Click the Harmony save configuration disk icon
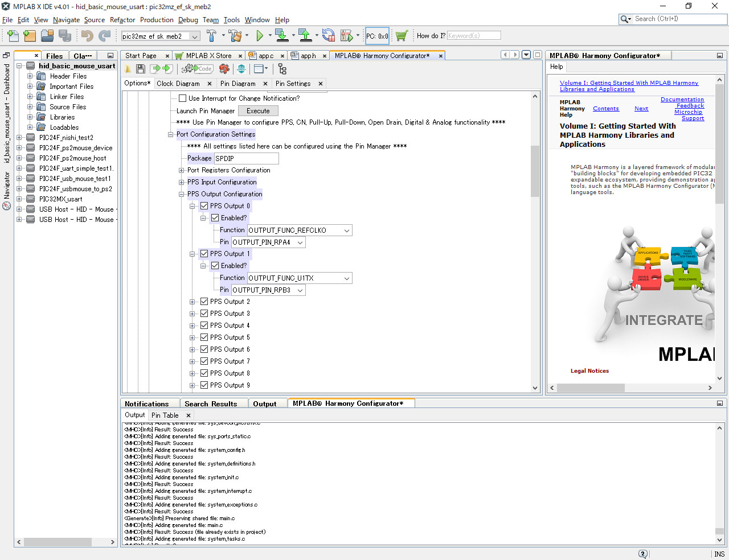Screen dimensions: 729x560 point(141,69)
